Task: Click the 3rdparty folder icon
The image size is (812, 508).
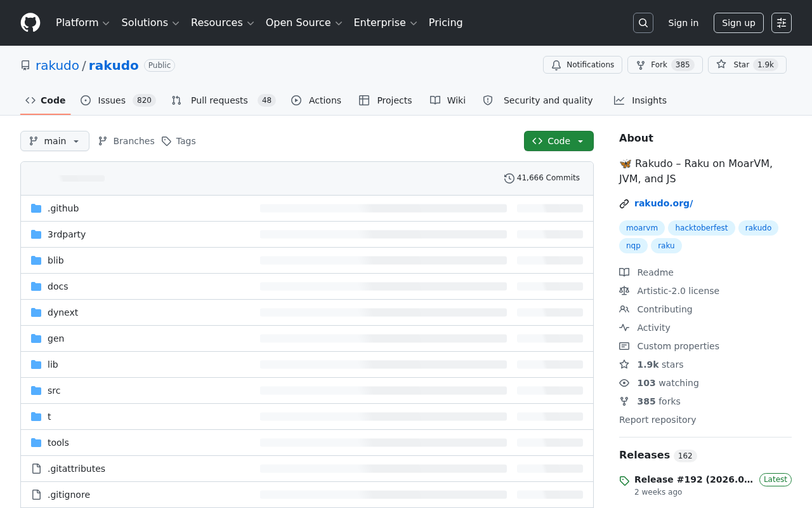Action: [36, 234]
